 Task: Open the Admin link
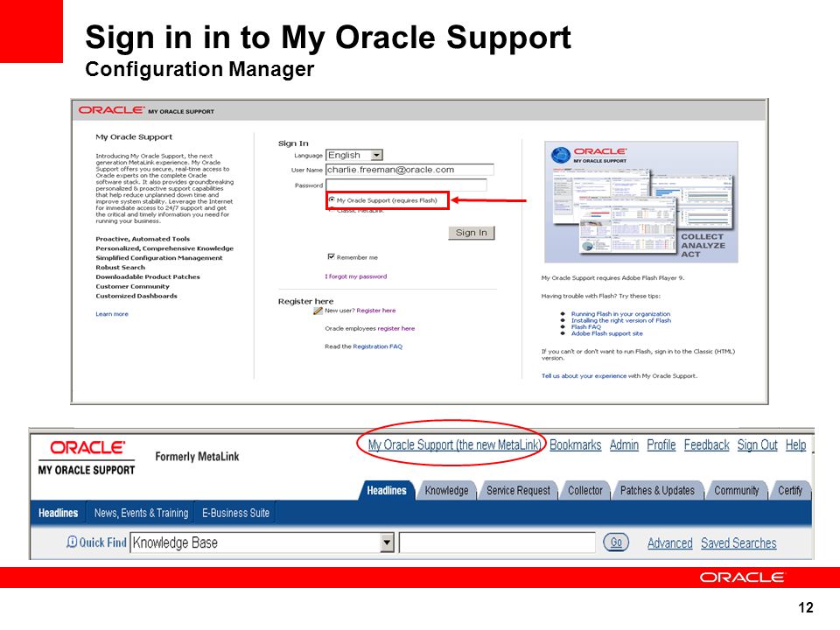click(x=624, y=445)
